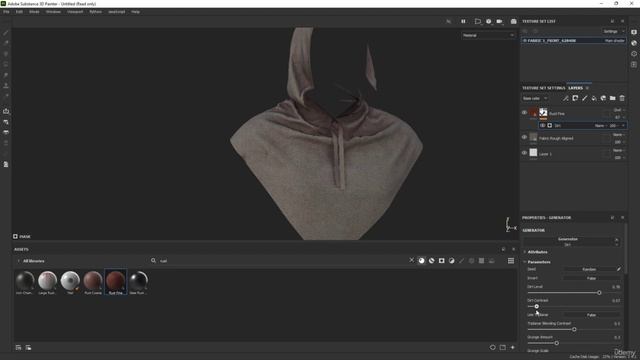This screenshot has height=360, width=640.
Task: Click the Add effect wand icon in Layers
Action: [566, 98]
